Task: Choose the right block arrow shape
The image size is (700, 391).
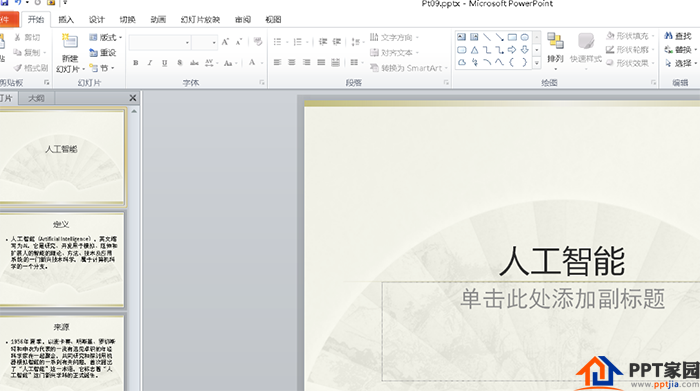Action: coord(512,50)
